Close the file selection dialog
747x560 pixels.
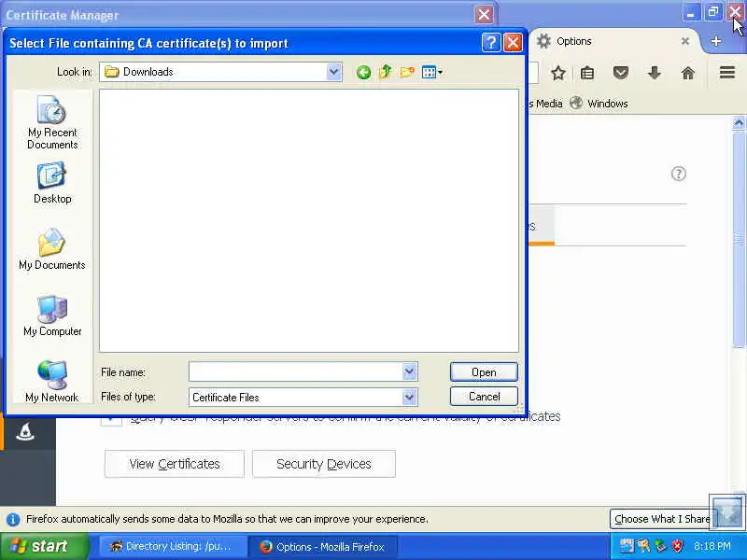point(513,43)
